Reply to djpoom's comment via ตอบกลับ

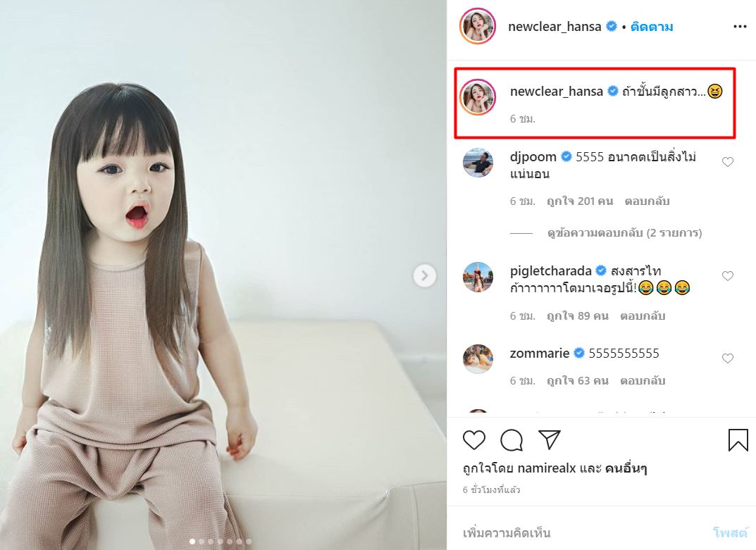click(x=647, y=201)
